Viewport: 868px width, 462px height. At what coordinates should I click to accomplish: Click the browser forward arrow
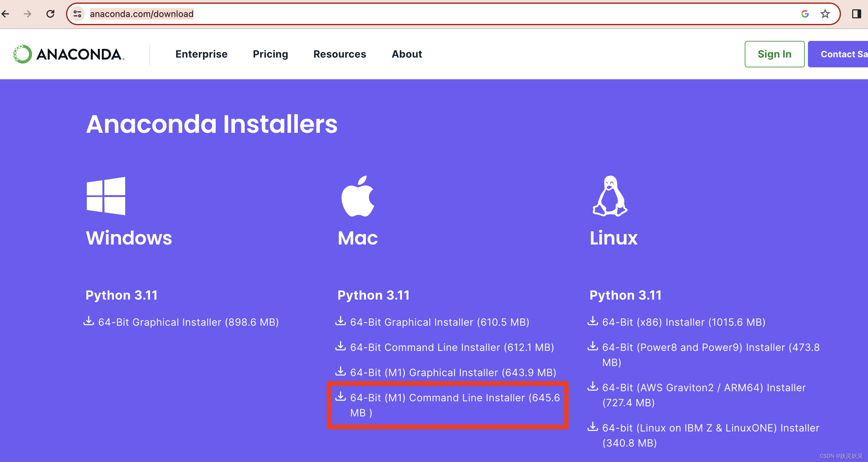point(28,14)
